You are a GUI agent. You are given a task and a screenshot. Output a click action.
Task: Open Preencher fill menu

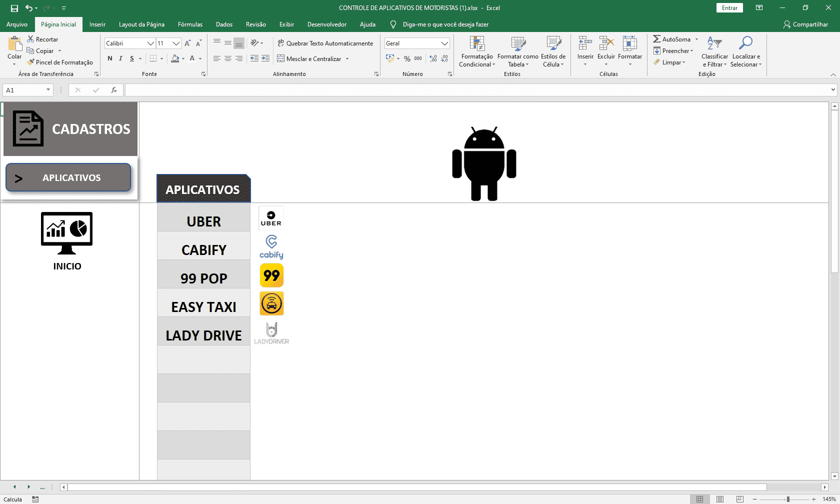click(673, 50)
